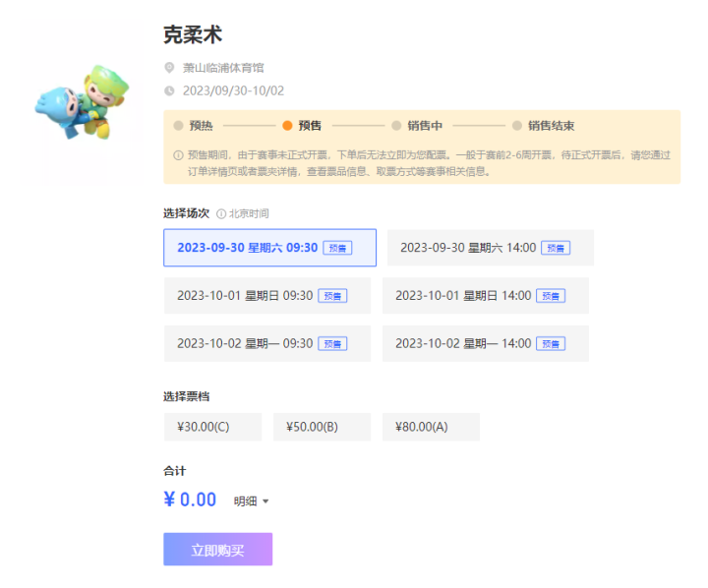Click the info icon in the presale notice
The width and height of the screenshot is (708, 588).
[178, 155]
